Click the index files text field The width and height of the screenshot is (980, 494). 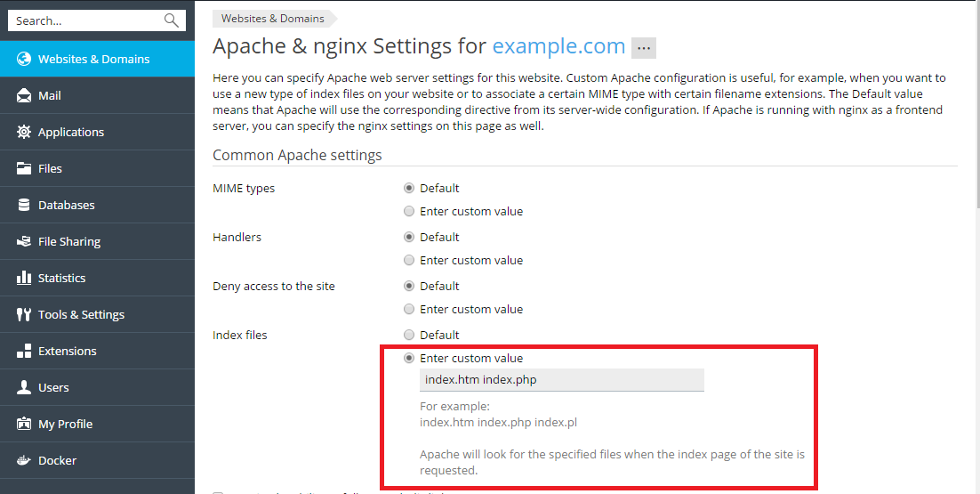(x=561, y=379)
